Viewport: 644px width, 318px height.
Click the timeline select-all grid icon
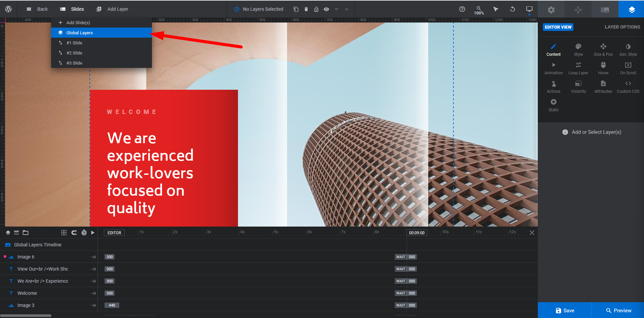64,233
